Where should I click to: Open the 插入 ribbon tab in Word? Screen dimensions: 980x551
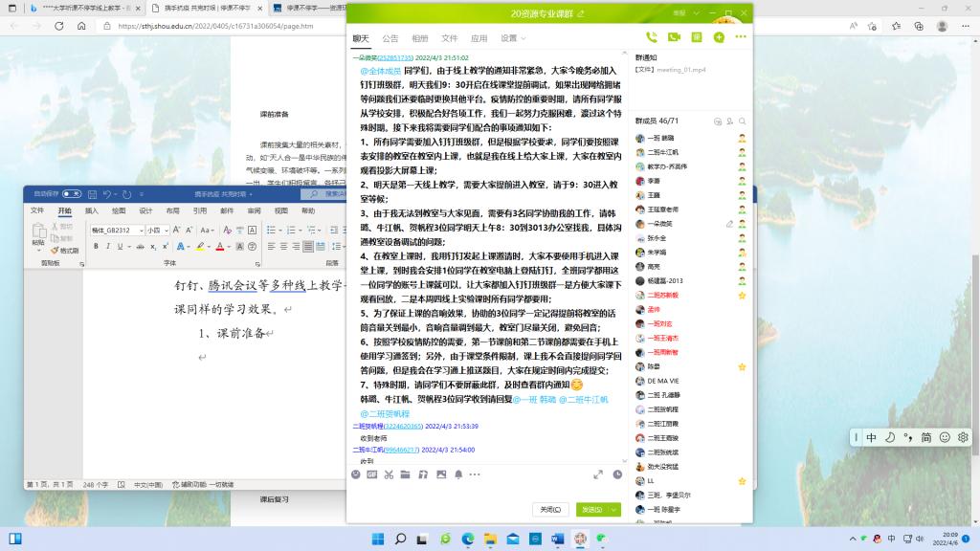pyautogui.click(x=92, y=210)
